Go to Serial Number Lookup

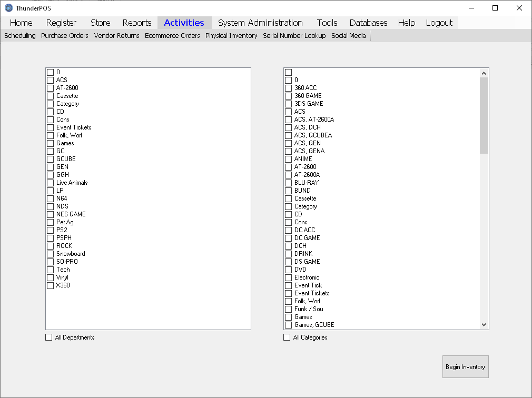click(294, 36)
